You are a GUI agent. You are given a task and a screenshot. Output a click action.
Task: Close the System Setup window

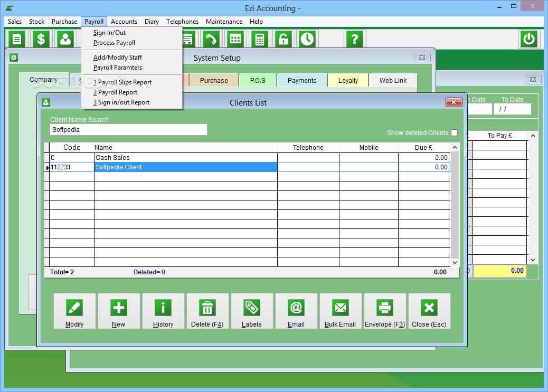422,58
